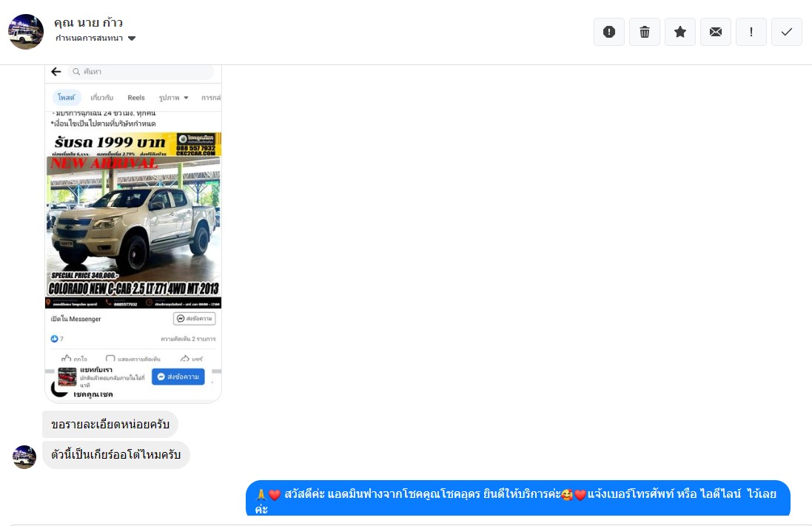812x526 pixels.
Task: Click the comment icon in shared post
Action: [110, 358]
